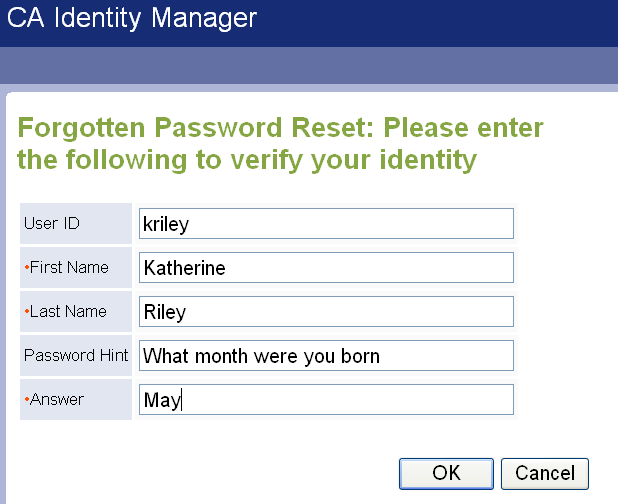Click the required indicator beside Answer
The height and width of the screenshot is (504, 618).
click(26, 400)
